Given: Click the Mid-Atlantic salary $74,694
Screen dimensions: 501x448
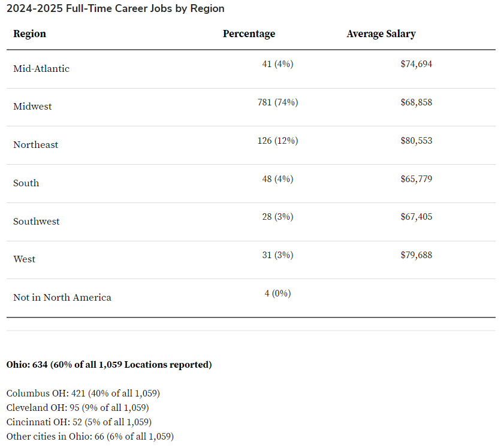Looking at the screenshot, I should (x=417, y=64).
